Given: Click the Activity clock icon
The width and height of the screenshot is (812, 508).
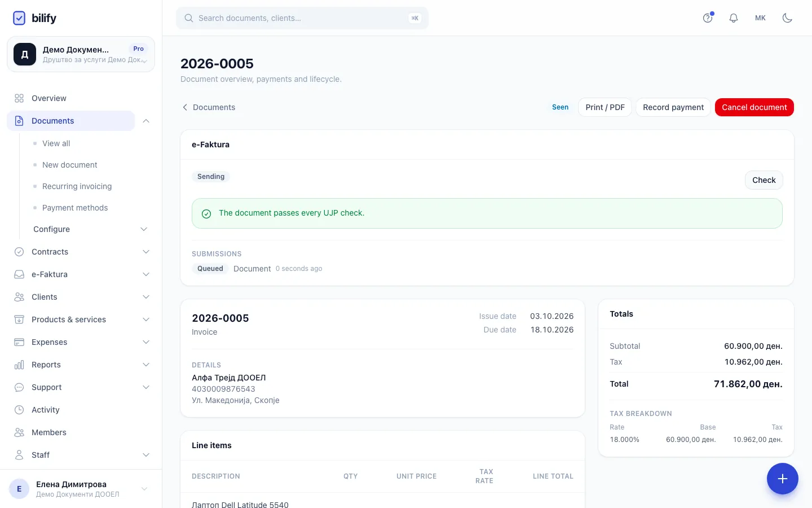Looking at the screenshot, I should click(x=19, y=410).
